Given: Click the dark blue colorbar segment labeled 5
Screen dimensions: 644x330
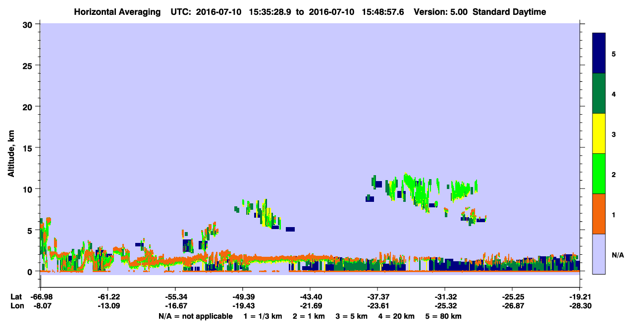Looking at the screenshot, I should click(x=599, y=53).
